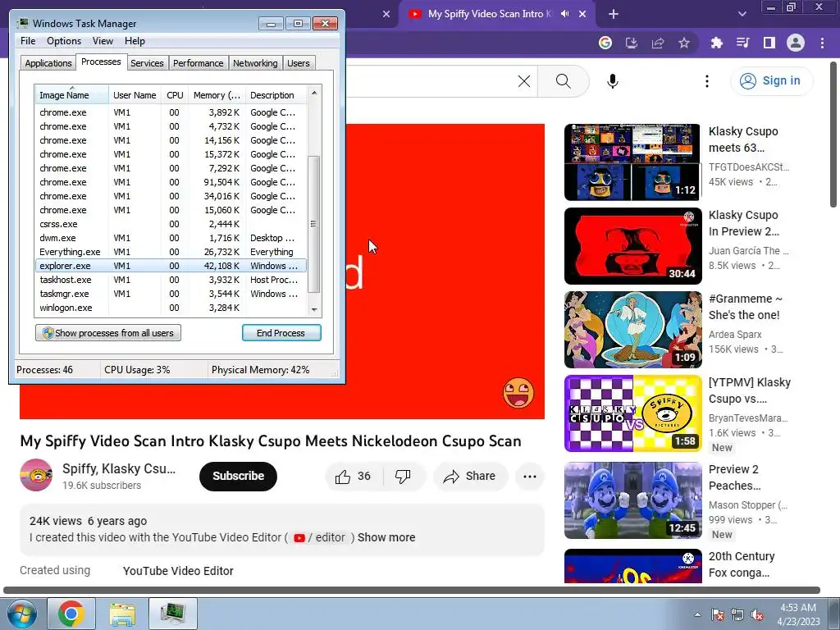Select the winlogon.exe process row
The width and height of the screenshot is (840, 630).
pos(171,308)
